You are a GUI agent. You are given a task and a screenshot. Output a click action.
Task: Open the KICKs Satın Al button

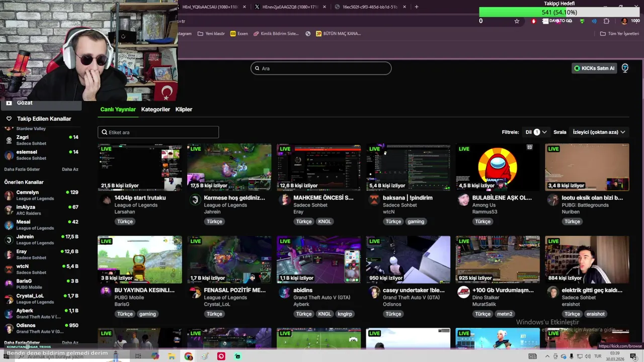point(594,68)
